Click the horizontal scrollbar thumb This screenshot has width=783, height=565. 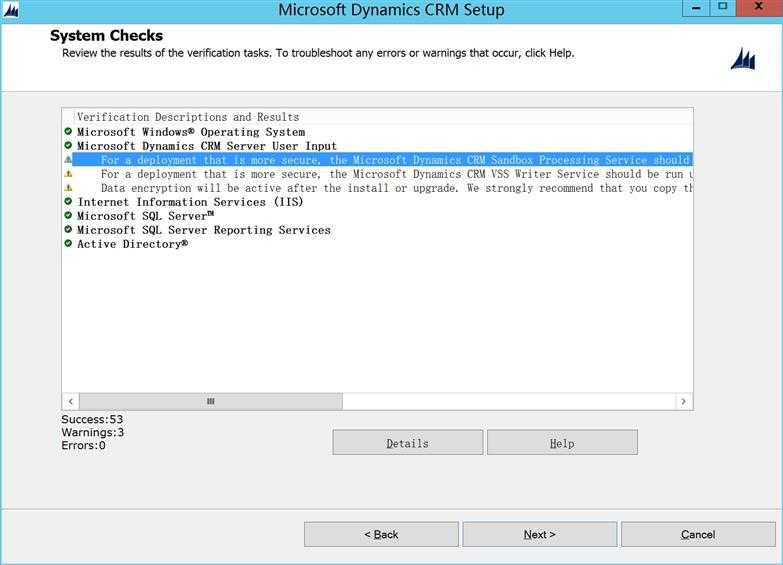[211, 402]
